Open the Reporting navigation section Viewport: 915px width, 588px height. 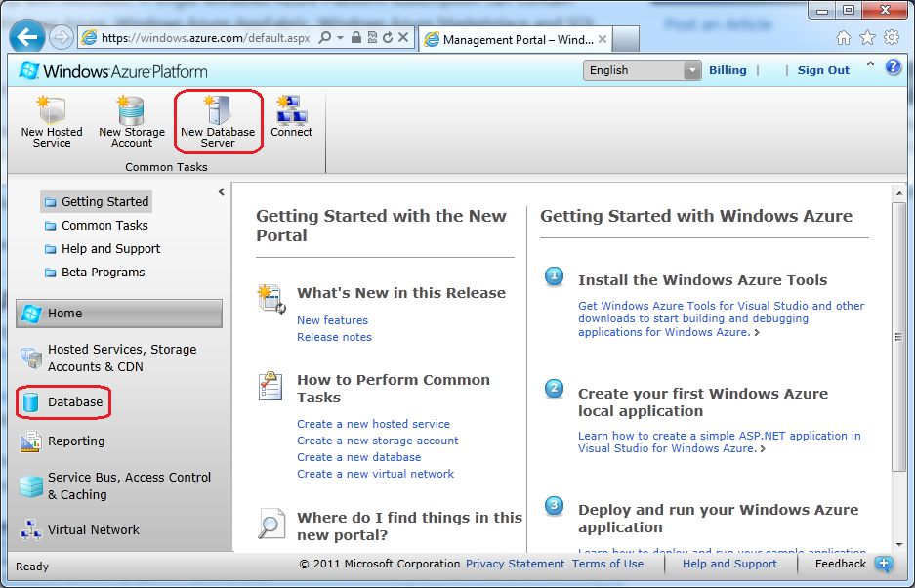click(76, 441)
